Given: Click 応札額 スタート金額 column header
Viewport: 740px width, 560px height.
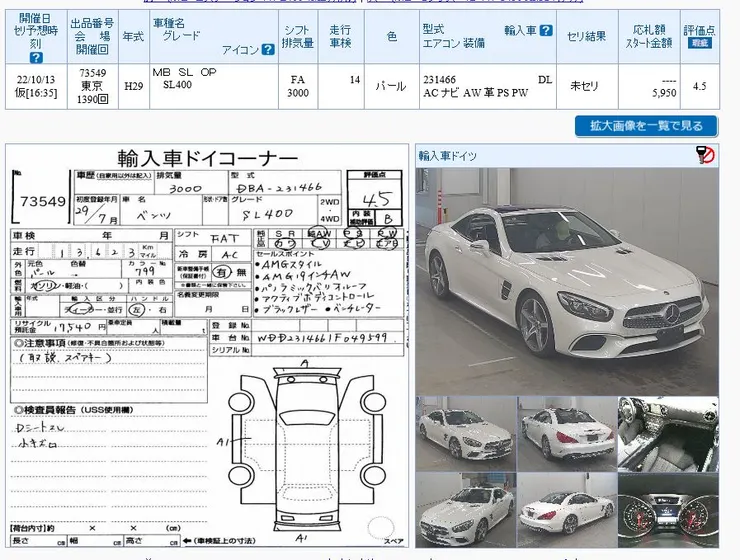Looking at the screenshot, I should [649, 36].
